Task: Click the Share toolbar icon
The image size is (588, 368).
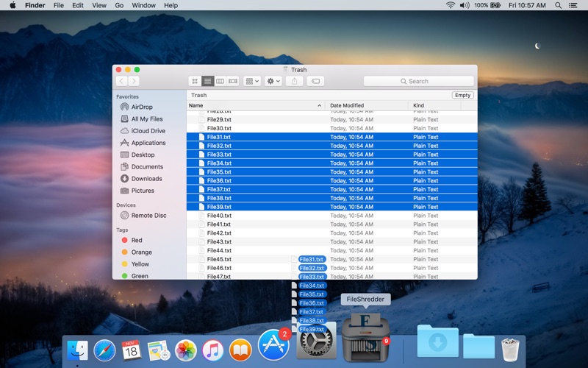Action: [x=295, y=81]
